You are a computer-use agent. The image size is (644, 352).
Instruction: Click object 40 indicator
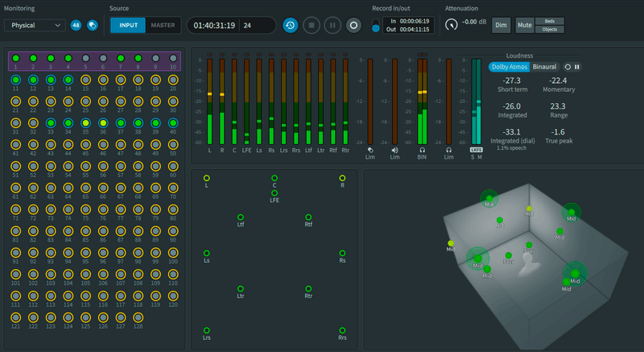(173, 122)
